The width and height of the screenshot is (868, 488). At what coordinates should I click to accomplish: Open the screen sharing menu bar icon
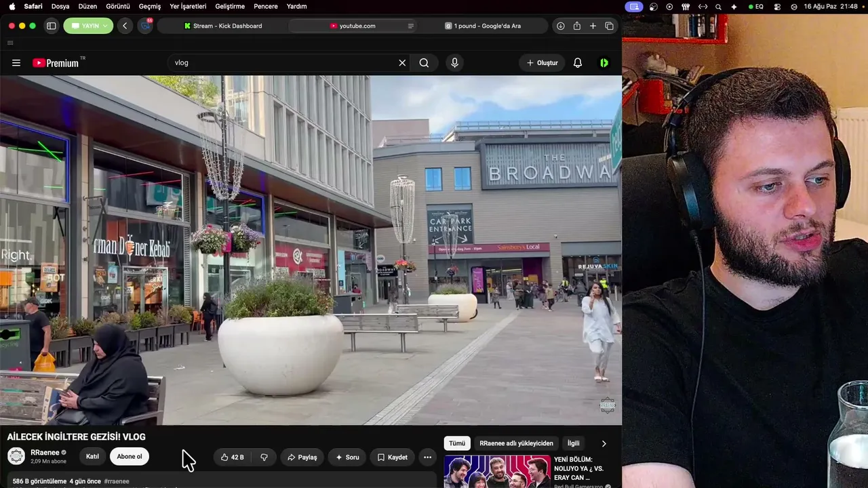coord(634,6)
